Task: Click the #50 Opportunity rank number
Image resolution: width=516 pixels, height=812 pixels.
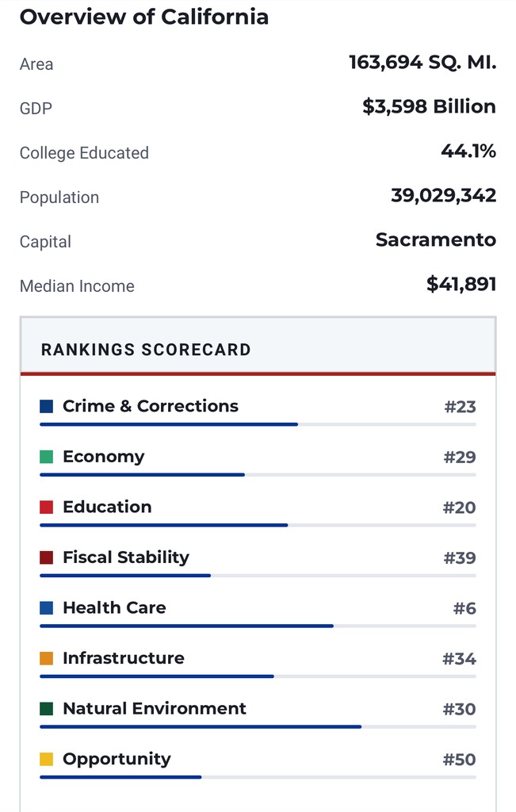Action: 459,760
